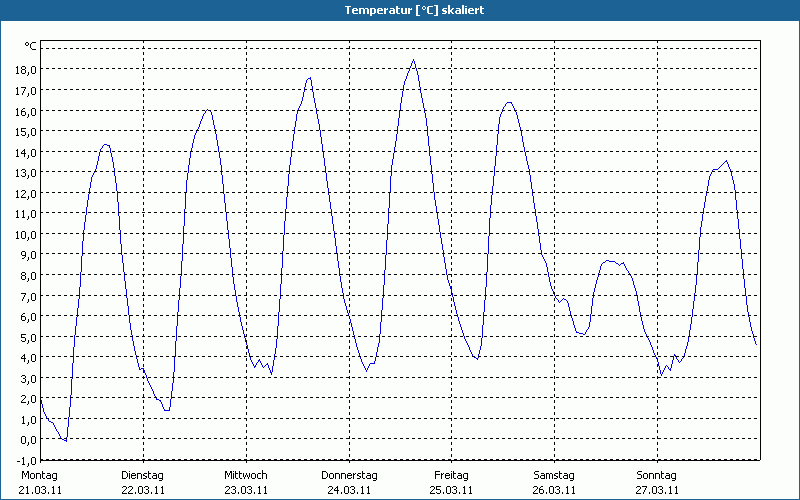This screenshot has width=800, height=500.
Task: Click the Freitag day label
Action: [x=451, y=476]
